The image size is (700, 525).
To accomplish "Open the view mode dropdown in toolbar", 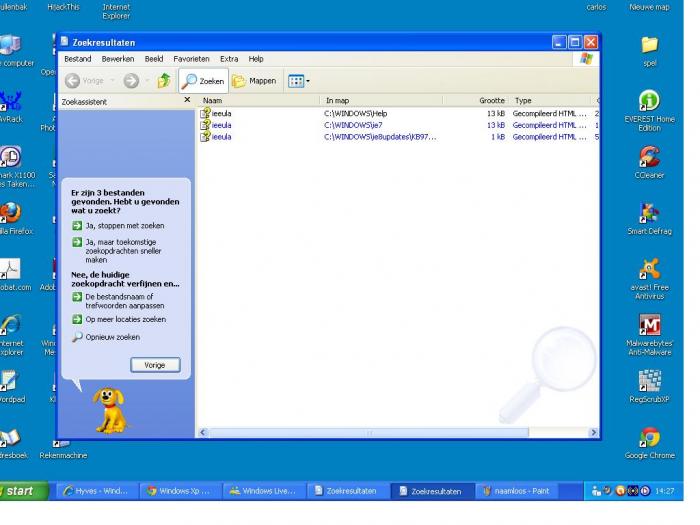I will pyautogui.click(x=300, y=81).
